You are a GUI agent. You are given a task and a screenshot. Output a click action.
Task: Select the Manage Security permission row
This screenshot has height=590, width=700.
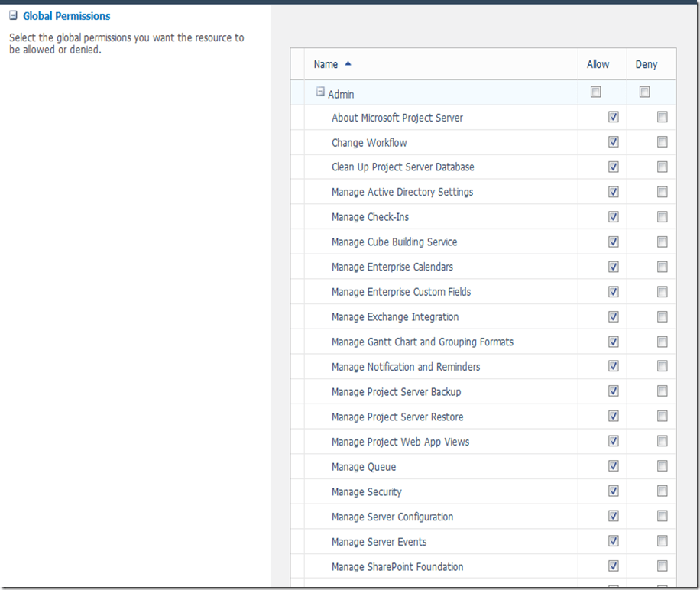tap(367, 492)
